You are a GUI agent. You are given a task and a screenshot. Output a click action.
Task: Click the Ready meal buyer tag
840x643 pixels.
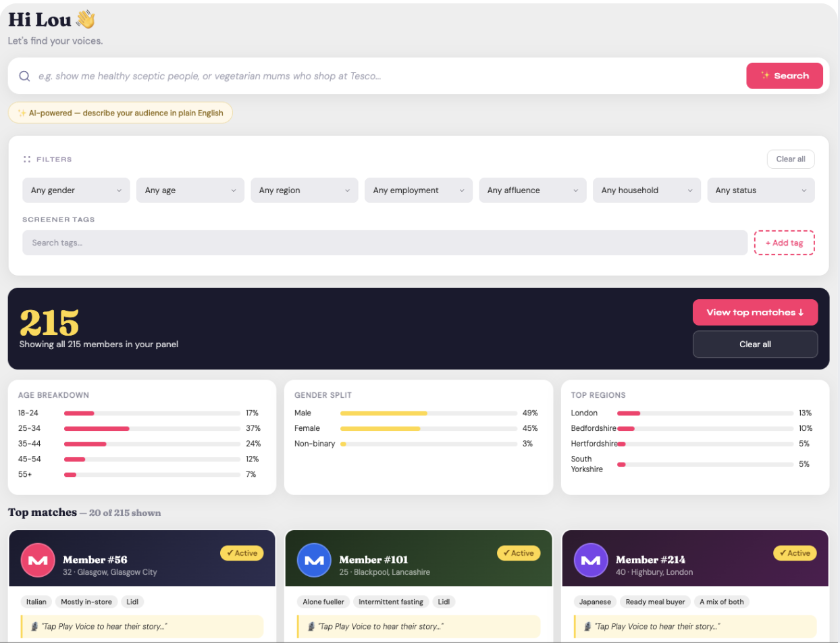point(655,602)
